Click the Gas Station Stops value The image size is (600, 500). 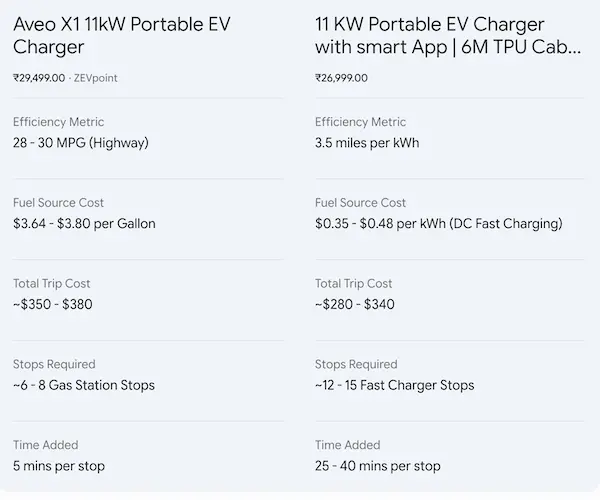pyautogui.click(x=84, y=385)
